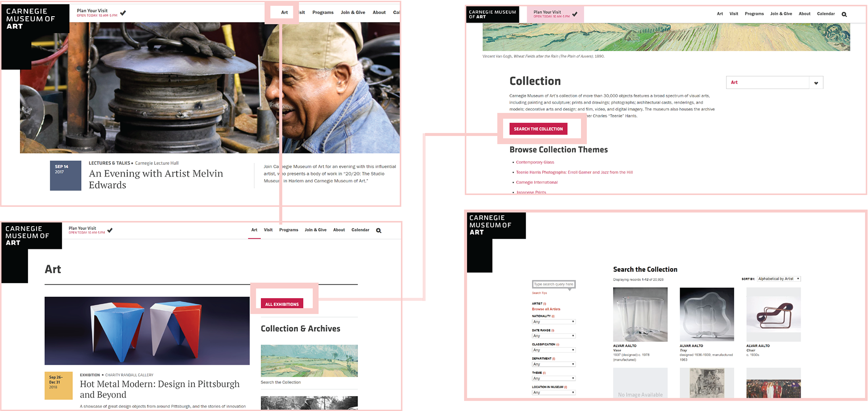The height and width of the screenshot is (411, 868).
Task: Open the Department filter dropdown
Action: [x=553, y=364]
